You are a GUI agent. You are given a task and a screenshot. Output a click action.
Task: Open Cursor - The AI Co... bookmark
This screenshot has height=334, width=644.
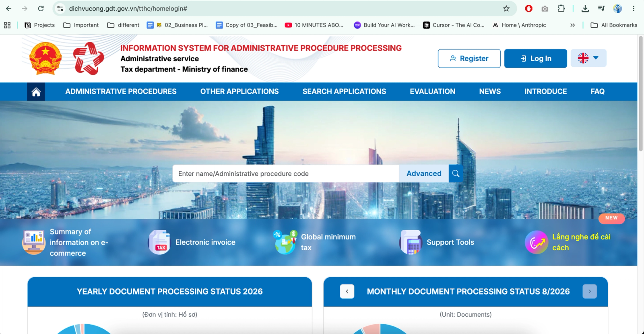[x=454, y=25]
